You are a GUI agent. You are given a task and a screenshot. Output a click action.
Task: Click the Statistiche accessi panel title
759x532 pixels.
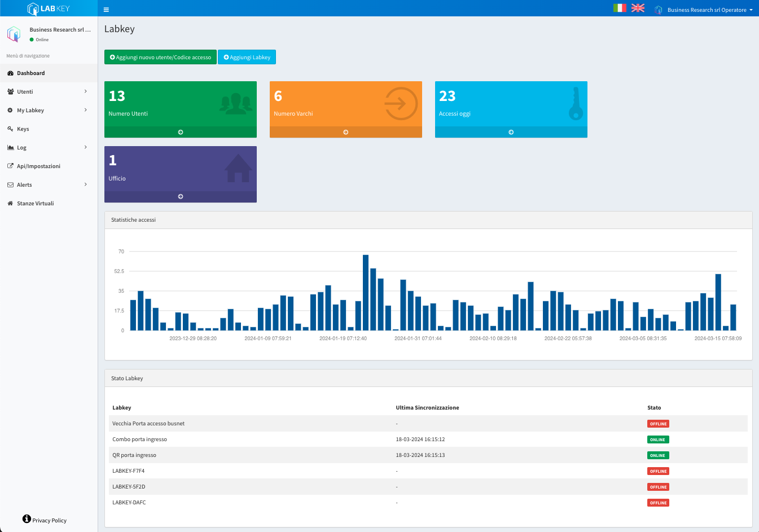(x=133, y=220)
